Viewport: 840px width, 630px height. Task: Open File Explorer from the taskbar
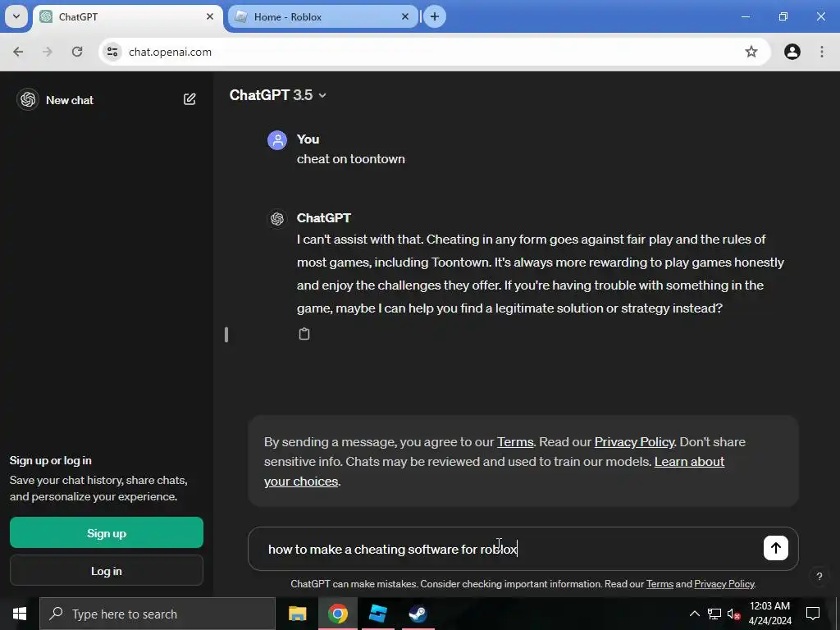(297, 614)
